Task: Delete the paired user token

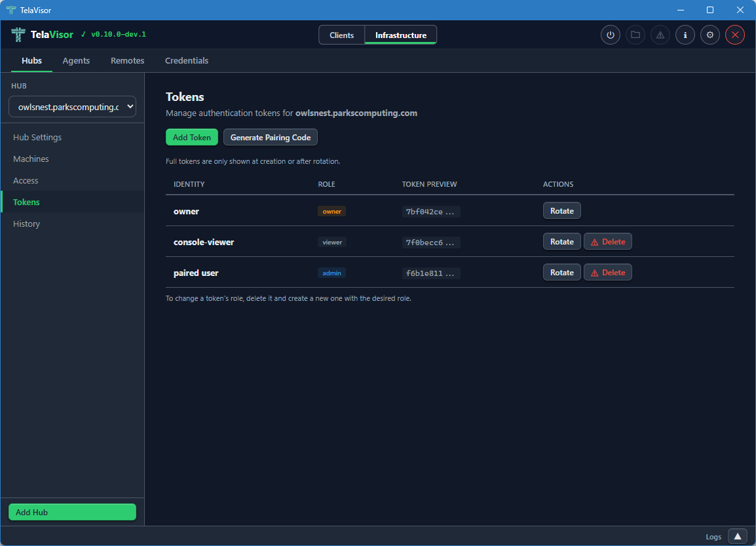Action: (607, 272)
